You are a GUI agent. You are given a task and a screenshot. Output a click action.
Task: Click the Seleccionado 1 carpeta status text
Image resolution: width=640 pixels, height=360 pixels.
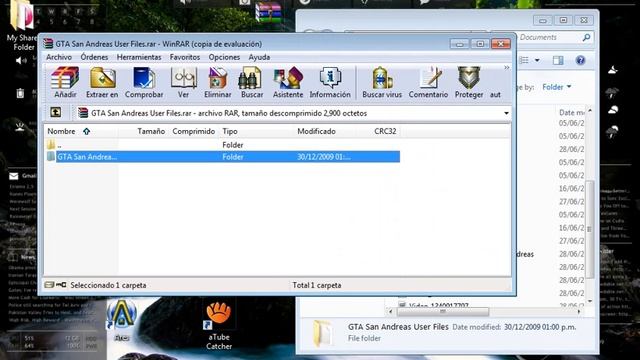(x=108, y=285)
